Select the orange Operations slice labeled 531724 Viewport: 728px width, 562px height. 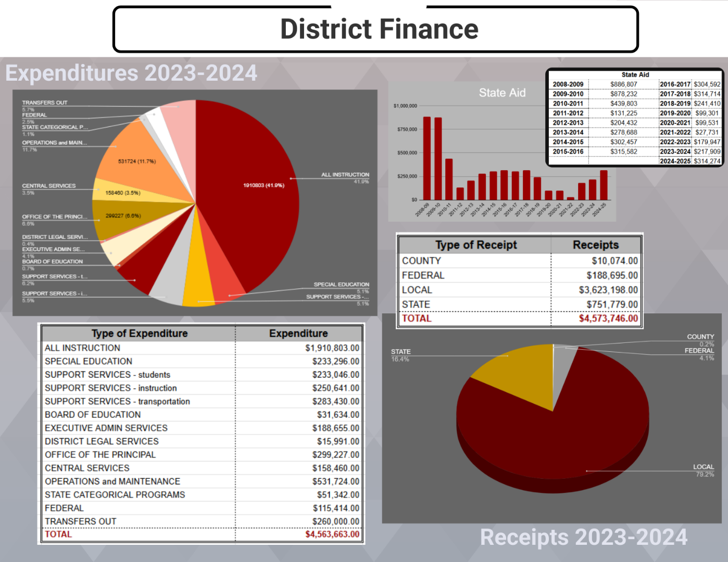[x=136, y=161]
